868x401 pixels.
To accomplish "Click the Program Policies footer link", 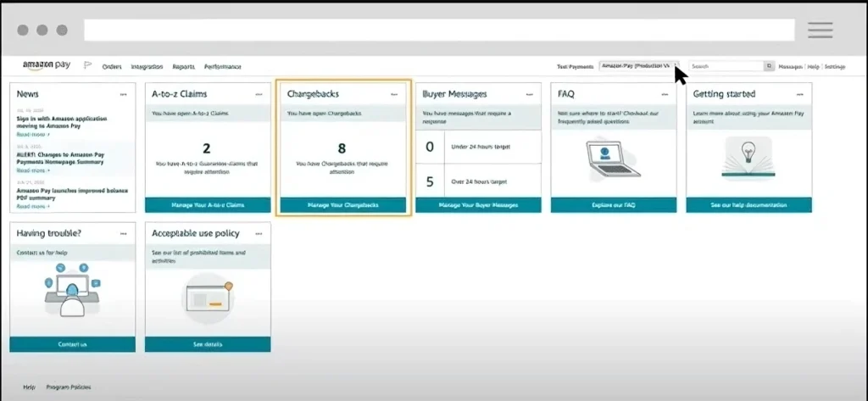I will pos(69,387).
